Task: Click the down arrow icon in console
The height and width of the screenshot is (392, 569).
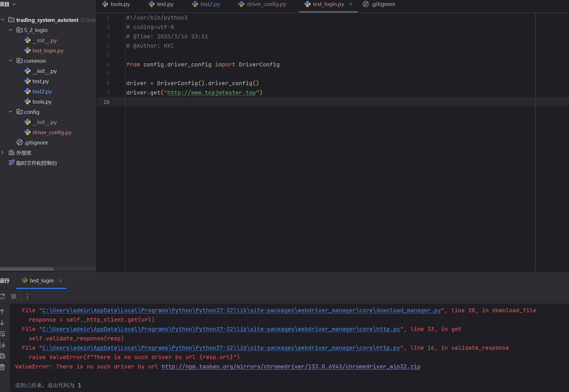Action: [x=2, y=323]
